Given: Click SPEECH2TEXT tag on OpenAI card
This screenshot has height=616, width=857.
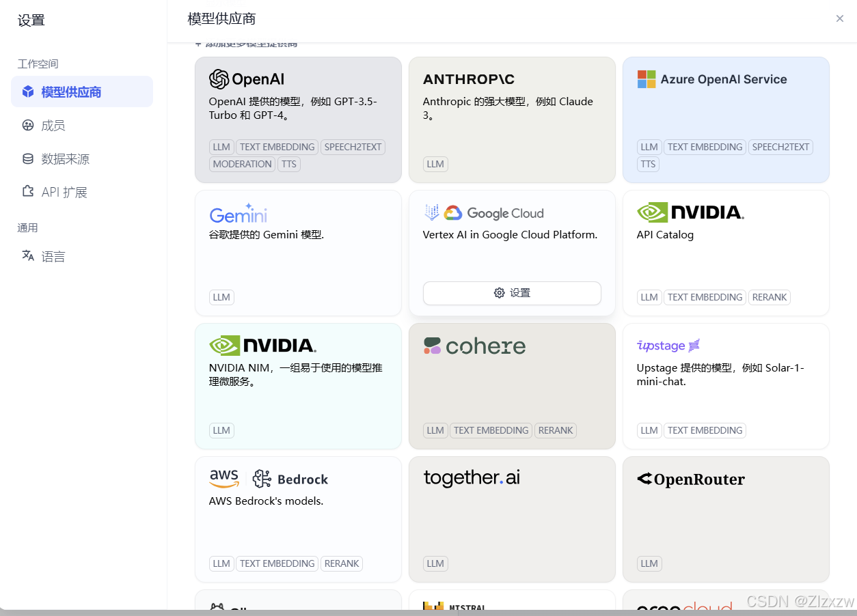Looking at the screenshot, I should coord(353,147).
